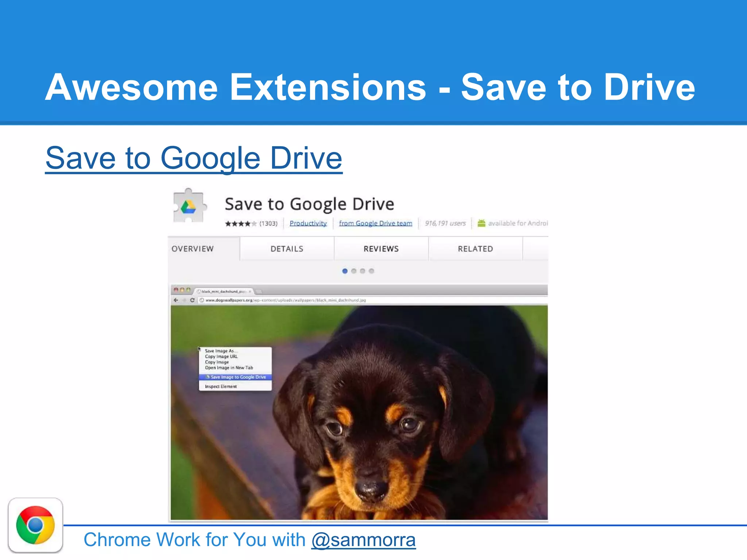747x560 pixels.
Task: Click the back arrow in browser screenshot
Action: point(176,300)
